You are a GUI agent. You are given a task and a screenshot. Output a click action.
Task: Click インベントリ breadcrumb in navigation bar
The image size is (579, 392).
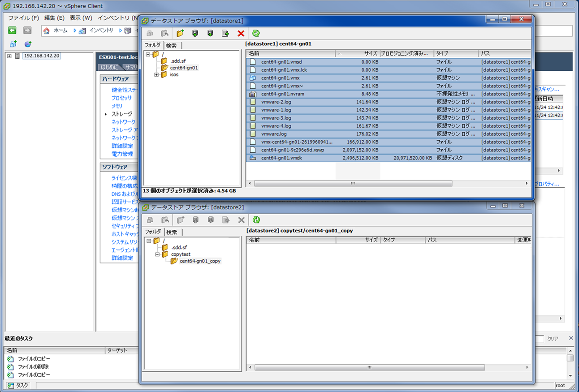pyautogui.click(x=101, y=30)
